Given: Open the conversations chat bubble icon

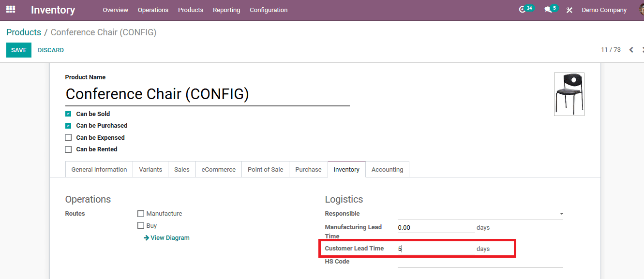Looking at the screenshot, I should pos(548,10).
